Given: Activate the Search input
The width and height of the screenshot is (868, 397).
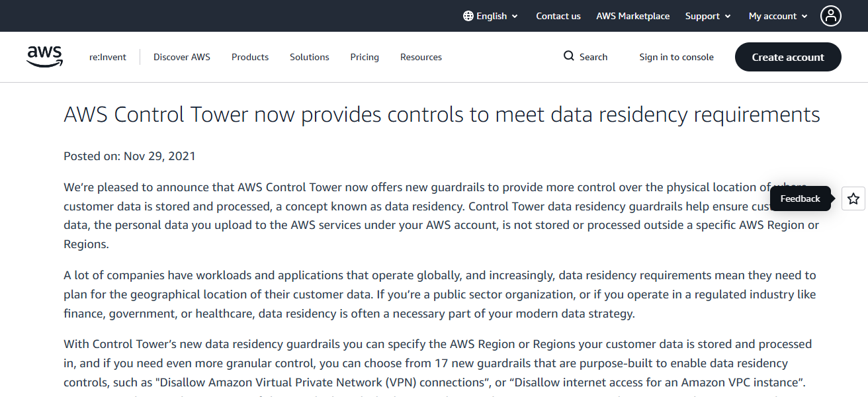Looking at the screenshot, I should 592,56.
